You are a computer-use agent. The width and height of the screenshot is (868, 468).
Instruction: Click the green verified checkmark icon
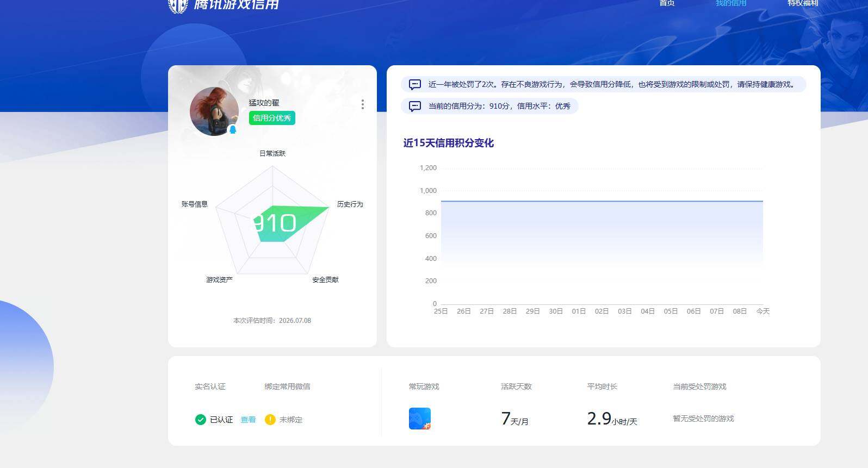(x=201, y=420)
